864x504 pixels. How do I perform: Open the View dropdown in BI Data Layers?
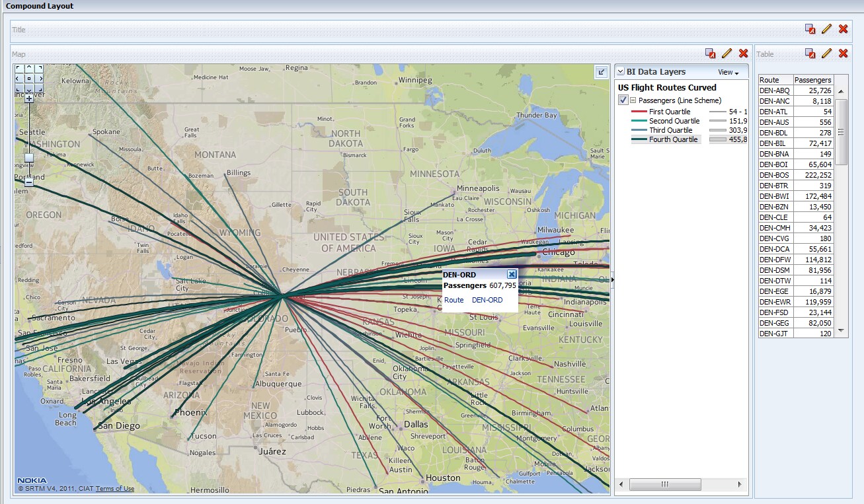tap(728, 72)
